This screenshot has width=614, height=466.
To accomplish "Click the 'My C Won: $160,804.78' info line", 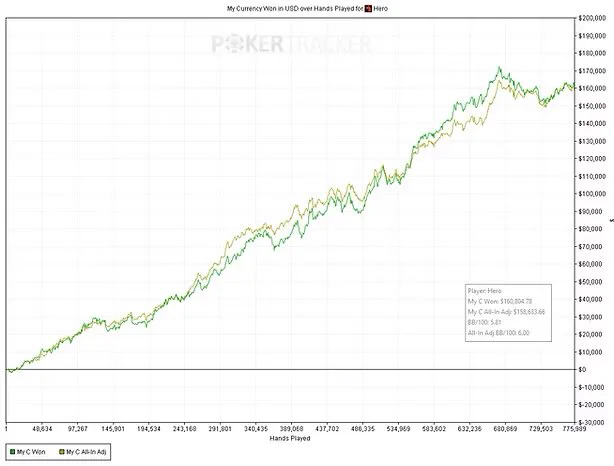I will (x=500, y=302).
